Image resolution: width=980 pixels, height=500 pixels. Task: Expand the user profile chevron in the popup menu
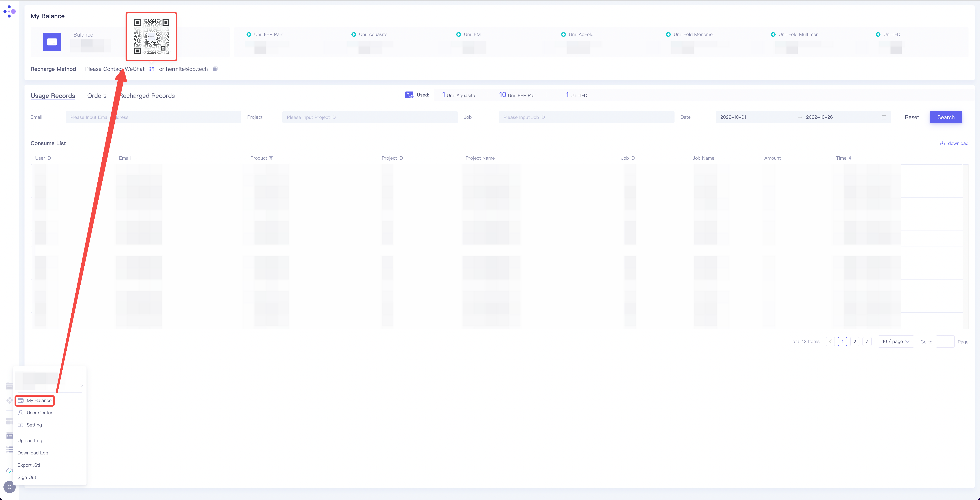pyautogui.click(x=81, y=386)
